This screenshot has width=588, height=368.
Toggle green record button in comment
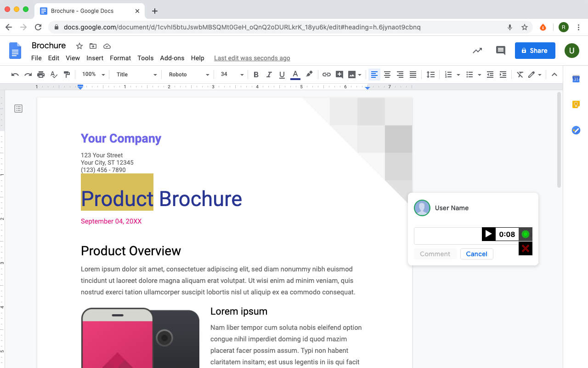526,234
